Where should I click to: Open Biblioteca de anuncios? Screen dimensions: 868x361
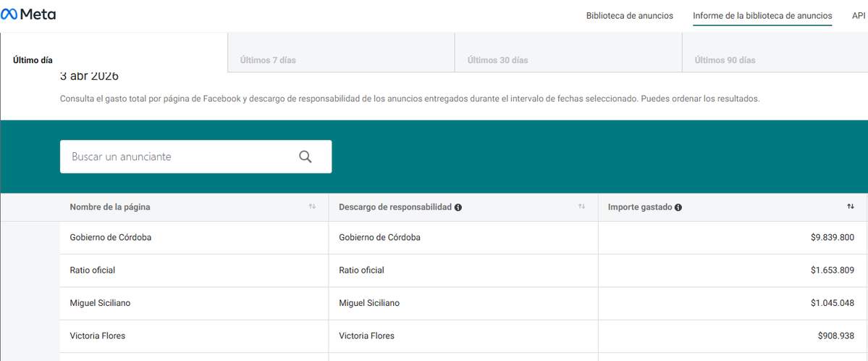point(629,15)
